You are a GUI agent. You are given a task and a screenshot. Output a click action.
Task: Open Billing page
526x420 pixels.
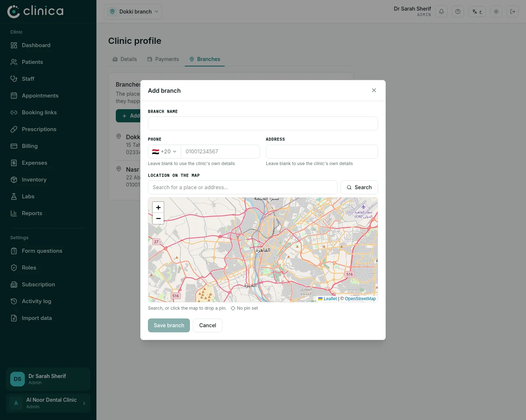(48, 146)
